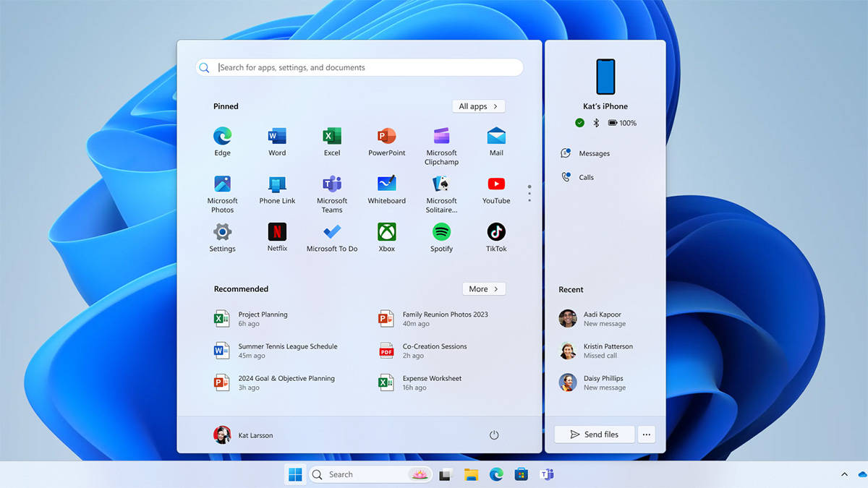This screenshot has height=488, width=868.
Task: Launch Microsoft Teams pinned app
Action: [332, 193]
